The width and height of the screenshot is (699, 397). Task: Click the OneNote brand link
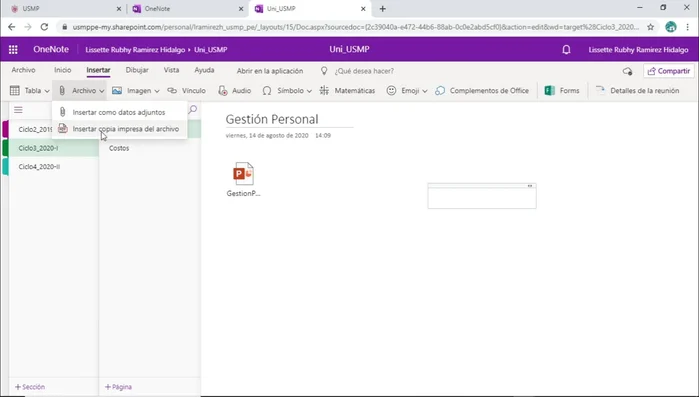pyautogui.click(x=51, y=49)
